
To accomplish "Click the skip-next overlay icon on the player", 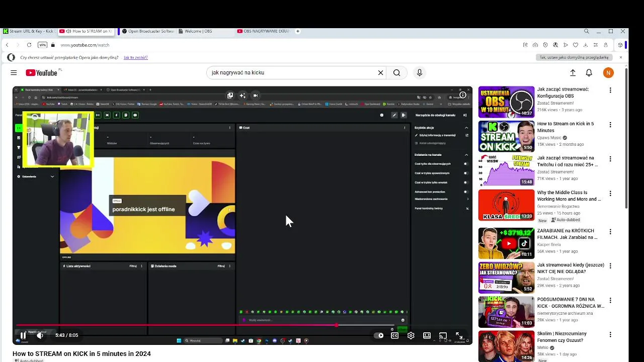I will (255, 95).
